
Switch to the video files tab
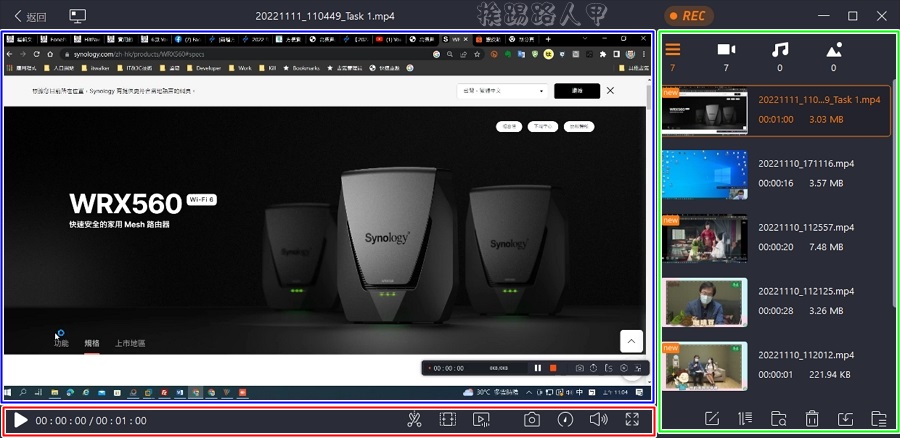726,50
